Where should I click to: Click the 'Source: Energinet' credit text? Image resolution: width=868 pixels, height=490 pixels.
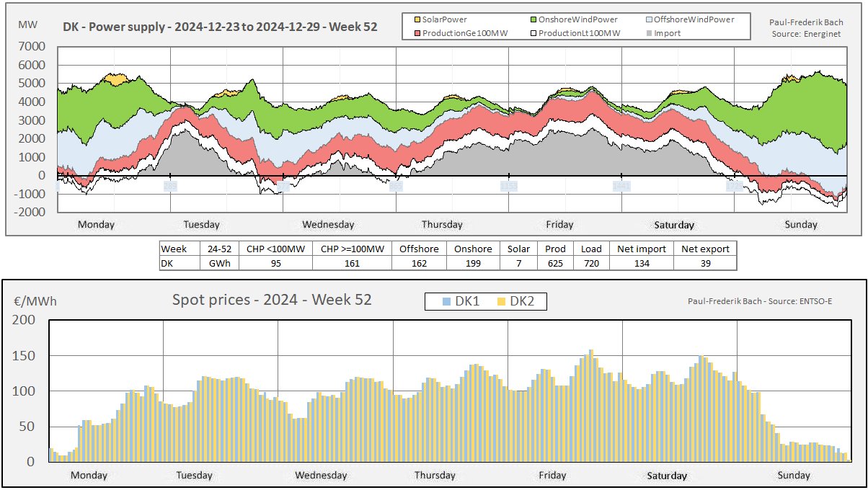[807, 33]
